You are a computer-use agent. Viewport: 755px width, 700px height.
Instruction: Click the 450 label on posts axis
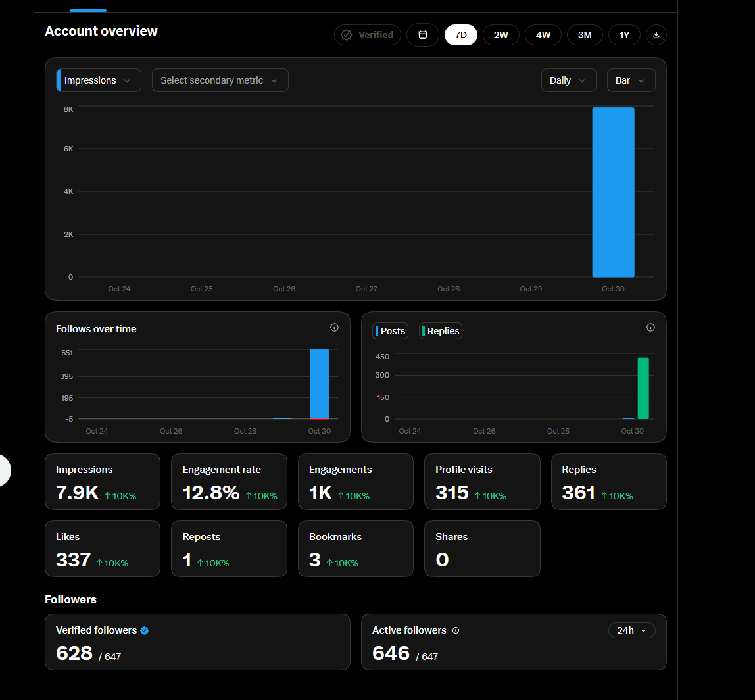(382, 357)
